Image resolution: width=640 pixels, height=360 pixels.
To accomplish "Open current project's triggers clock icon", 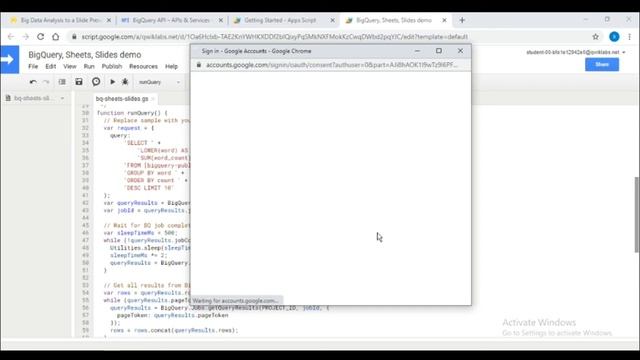I will [96, 82].
